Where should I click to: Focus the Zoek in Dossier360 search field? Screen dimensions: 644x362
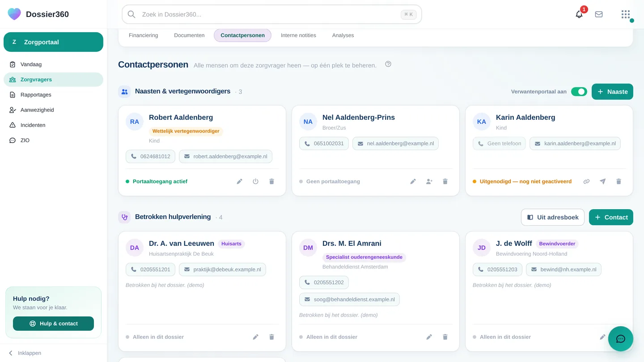click(x=271, y=14)
